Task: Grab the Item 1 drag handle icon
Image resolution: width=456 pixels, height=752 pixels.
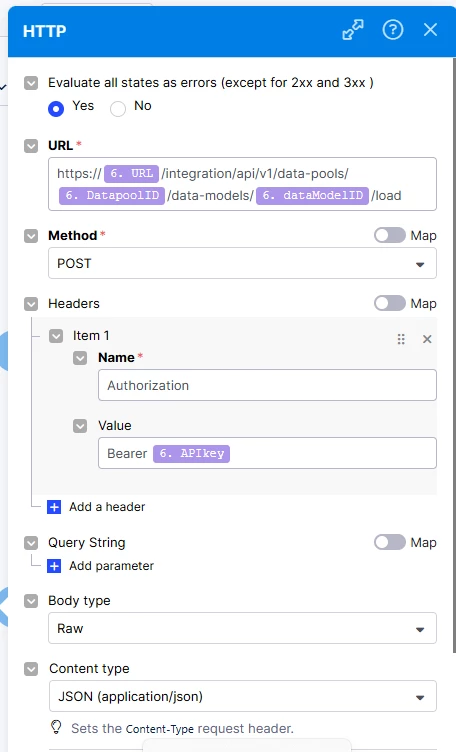Action: click(x=401, y=339)
